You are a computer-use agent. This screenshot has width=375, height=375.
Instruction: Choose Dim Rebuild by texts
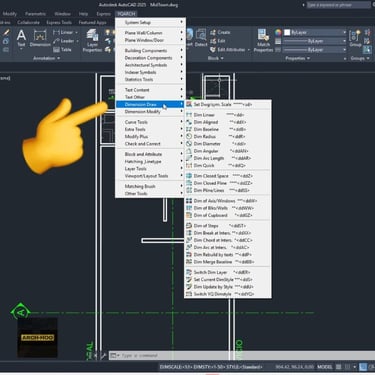(228, 255)
